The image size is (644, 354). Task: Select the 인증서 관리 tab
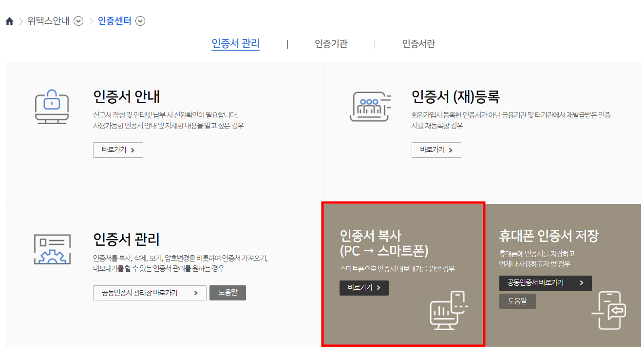pos(235,44)
